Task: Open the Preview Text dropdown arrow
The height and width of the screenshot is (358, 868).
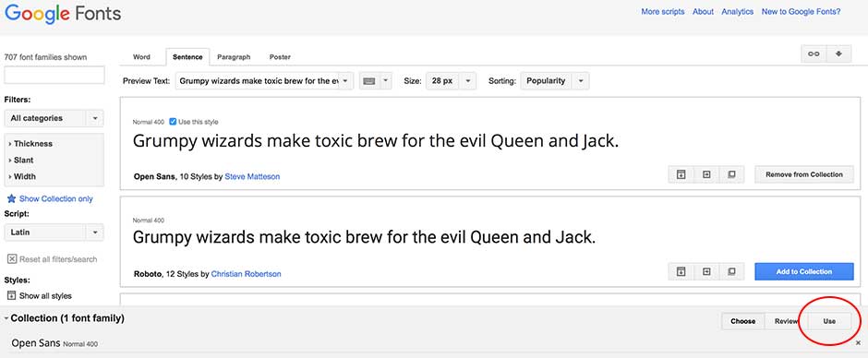Action: click(x=345, y=81)
